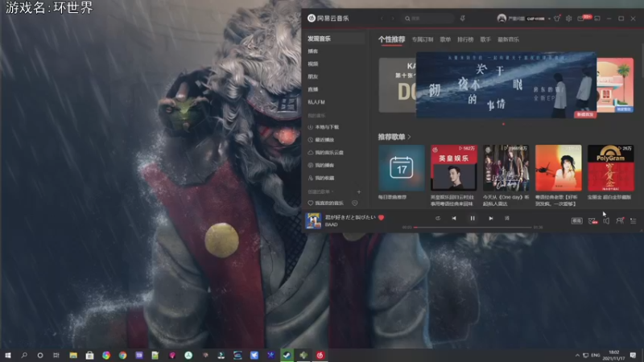Open the center night-themed banner

click(506, 85)
